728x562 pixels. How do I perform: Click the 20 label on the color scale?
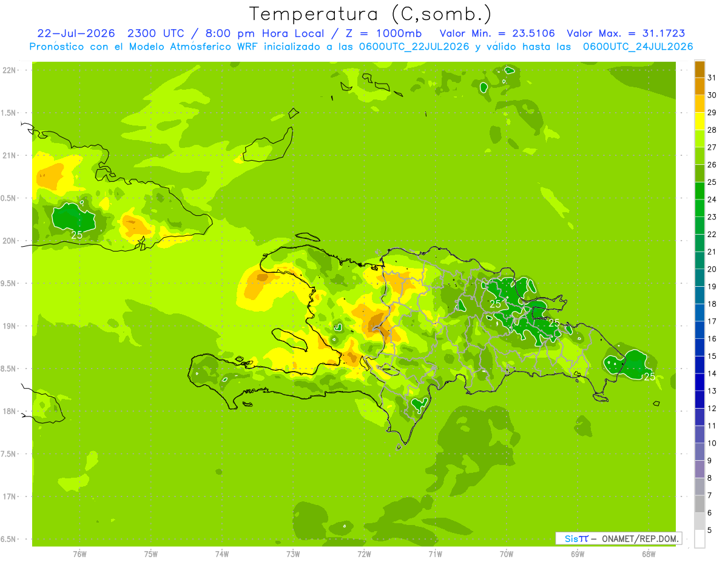pyautogui.click(x=712, y=269)
